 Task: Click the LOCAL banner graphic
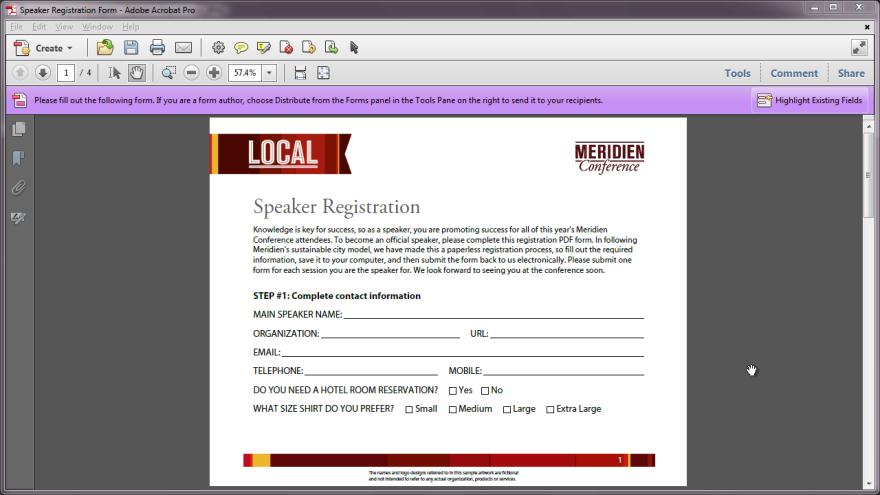[x=281, y=154]
